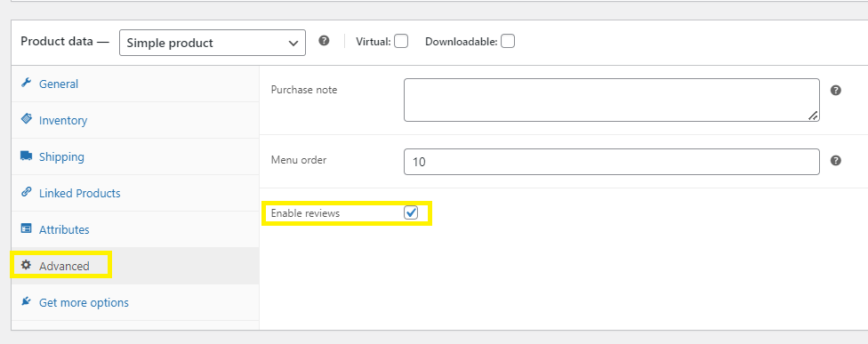868x344 pixels.
Task: Click the Menu order label
Action: [299, 160]
